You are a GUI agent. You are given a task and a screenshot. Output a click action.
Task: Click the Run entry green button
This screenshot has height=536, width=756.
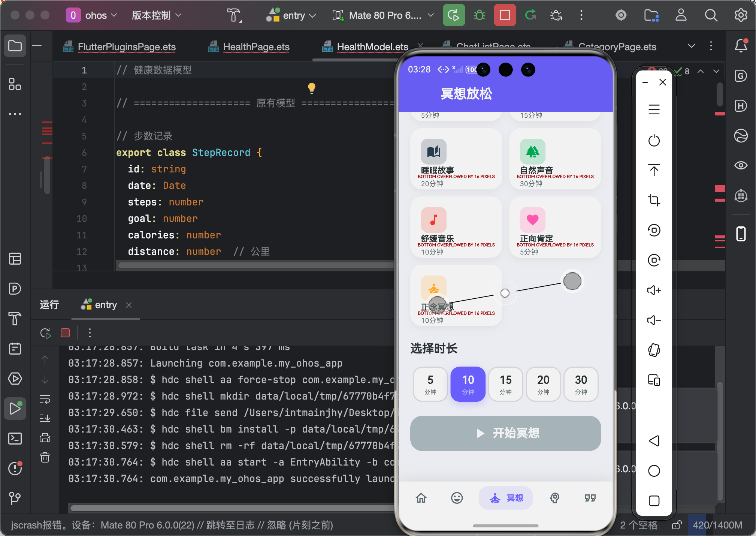click(454, 15)
